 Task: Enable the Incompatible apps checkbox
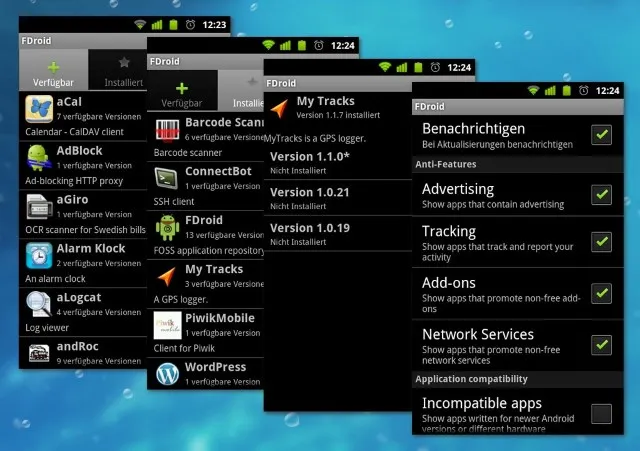point(601,414)
